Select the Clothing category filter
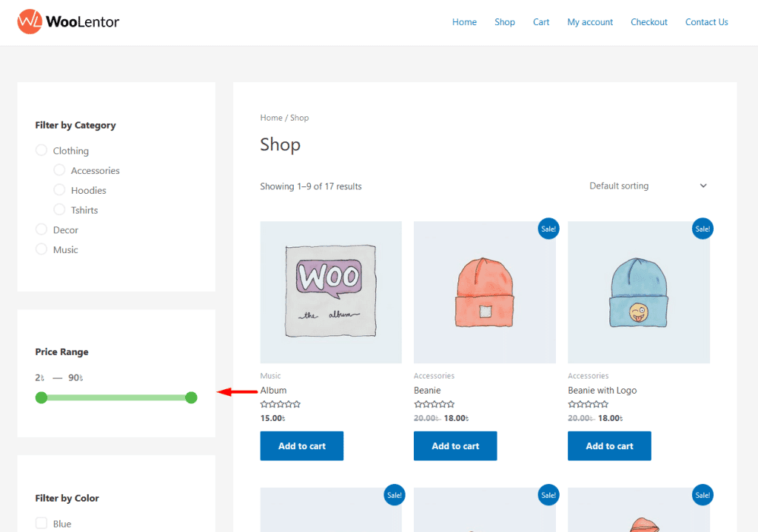 [41, 151]
